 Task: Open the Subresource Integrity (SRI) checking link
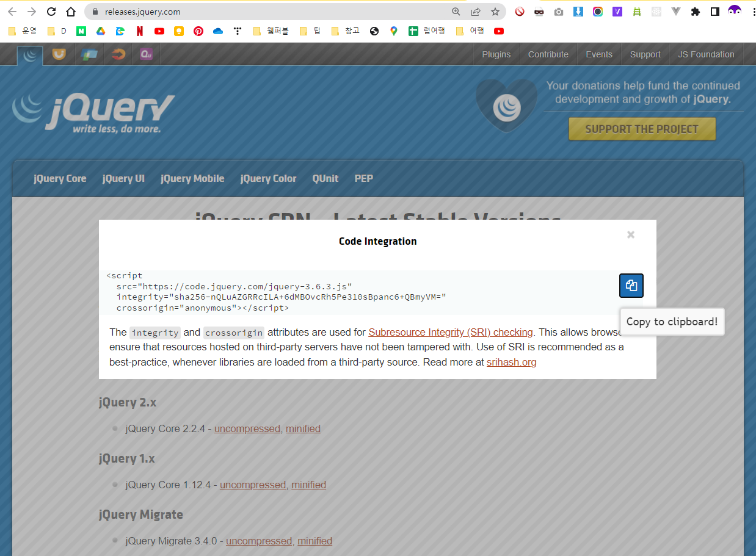click(451, 333)
